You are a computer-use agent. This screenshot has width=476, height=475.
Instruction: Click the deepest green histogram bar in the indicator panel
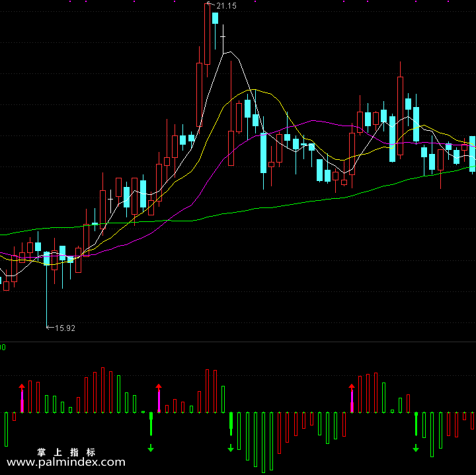(x=263, y=442)
